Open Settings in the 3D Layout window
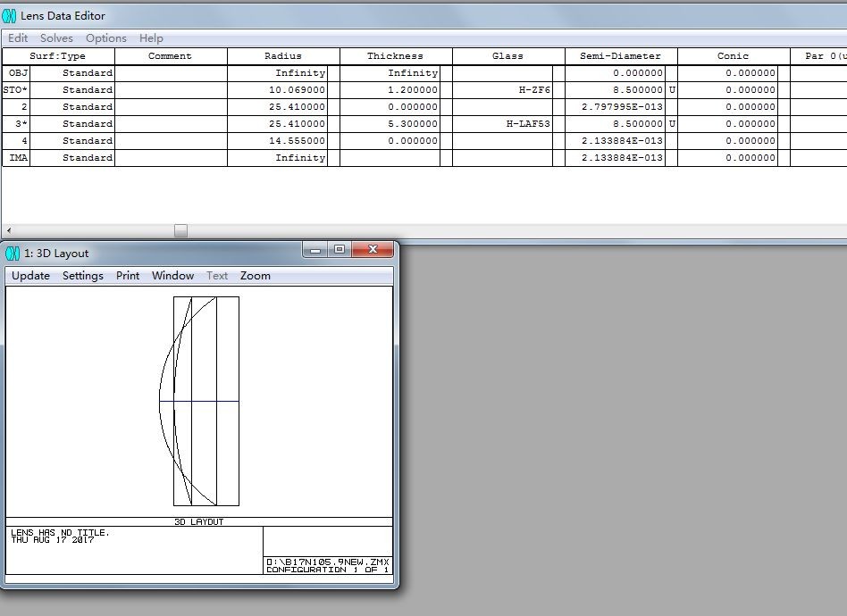The width and height of the screenshot is (847, 616). tap(83, 276)
